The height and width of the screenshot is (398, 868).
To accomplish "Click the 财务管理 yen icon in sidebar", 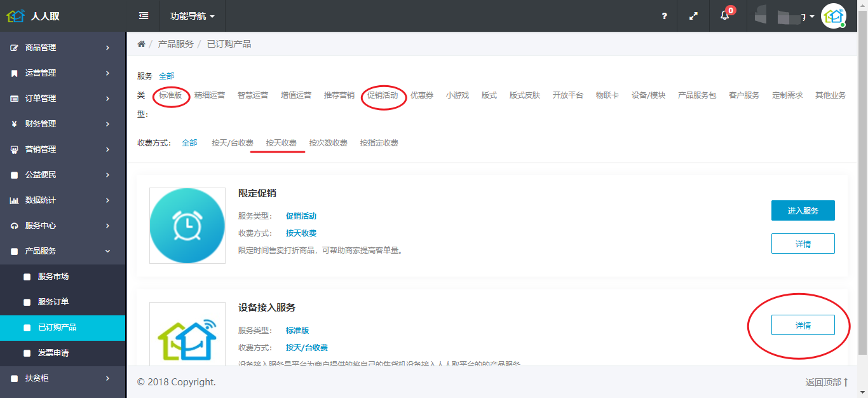I will [x=14, y=124].
